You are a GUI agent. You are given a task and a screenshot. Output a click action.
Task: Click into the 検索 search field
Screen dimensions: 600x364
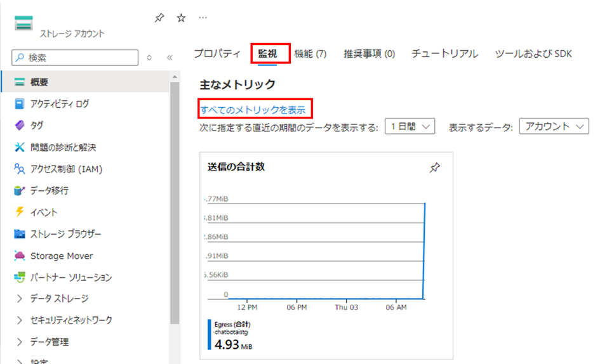(75, 58)
